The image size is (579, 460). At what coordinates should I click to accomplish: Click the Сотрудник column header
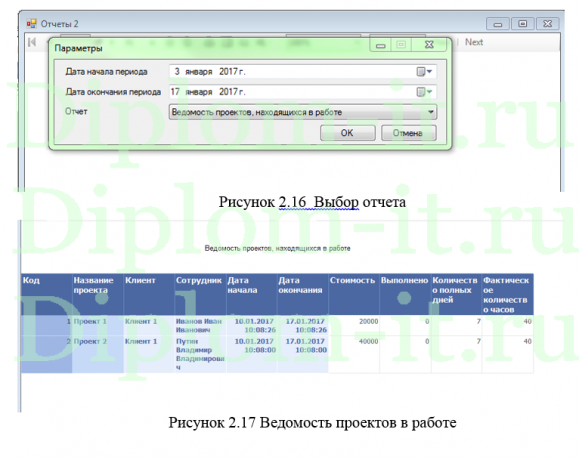point(200,294)
